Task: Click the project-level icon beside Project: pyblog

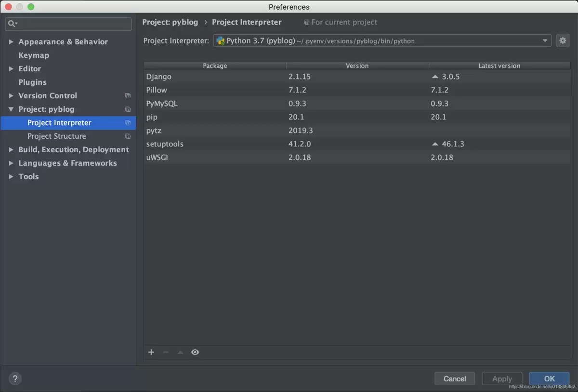Action: pyautogui.click(x=128, y=109)
